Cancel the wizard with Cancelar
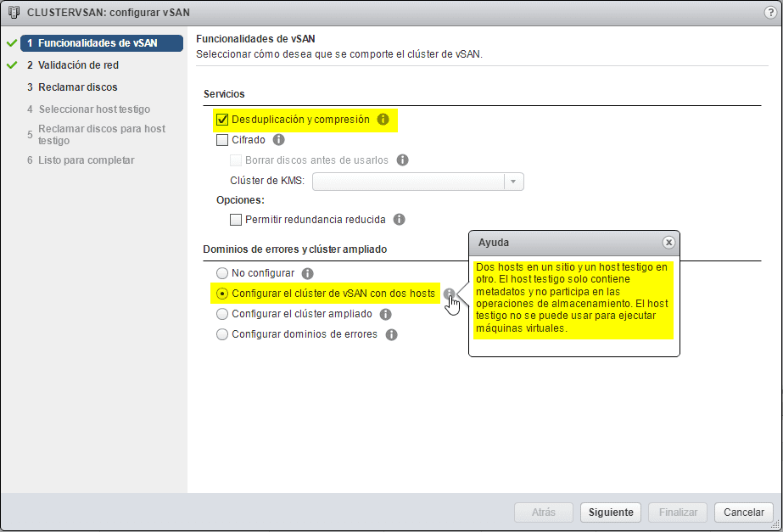 [743, 512]
